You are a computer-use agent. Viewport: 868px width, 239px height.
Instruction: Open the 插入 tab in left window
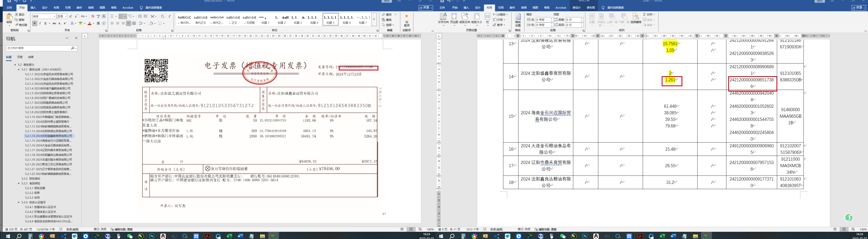coord(33,7)
